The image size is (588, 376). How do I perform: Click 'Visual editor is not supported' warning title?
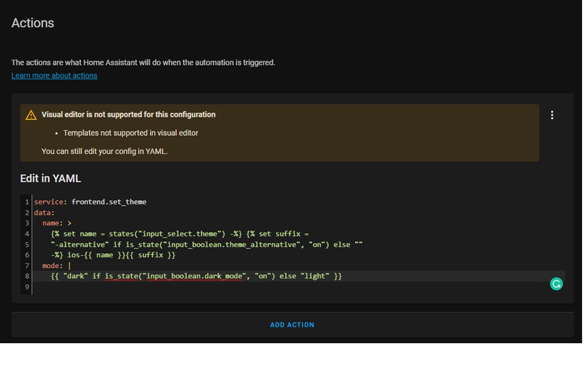click(x=129, y=114)
